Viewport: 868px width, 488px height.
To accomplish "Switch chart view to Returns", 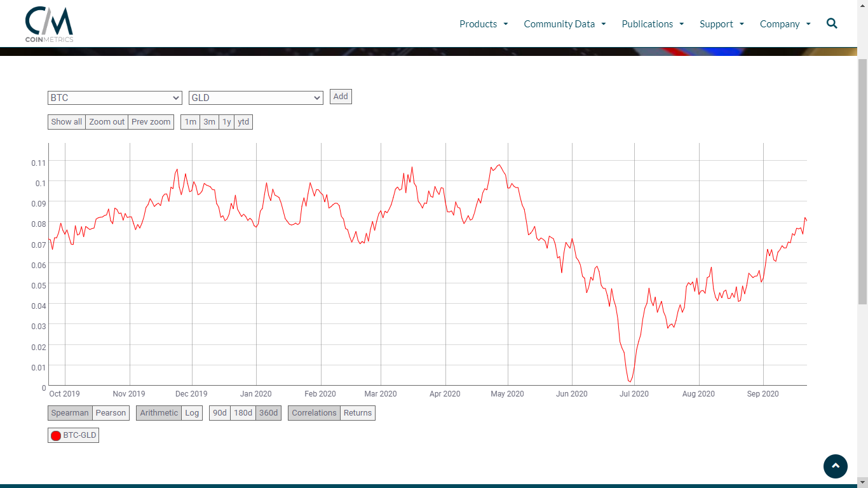I will pos(358,413).
